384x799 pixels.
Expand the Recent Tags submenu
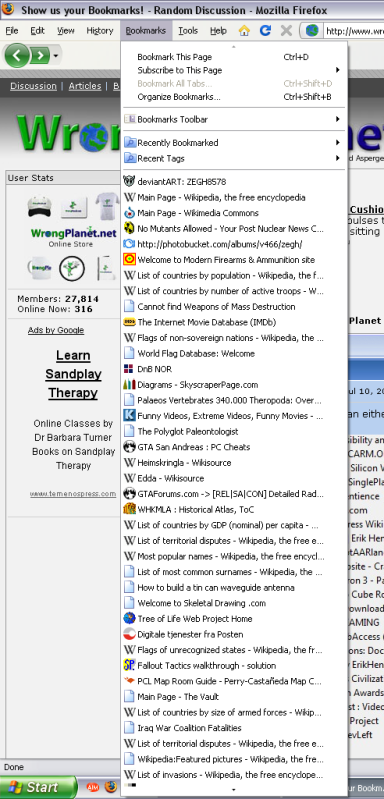pos(234,158)
